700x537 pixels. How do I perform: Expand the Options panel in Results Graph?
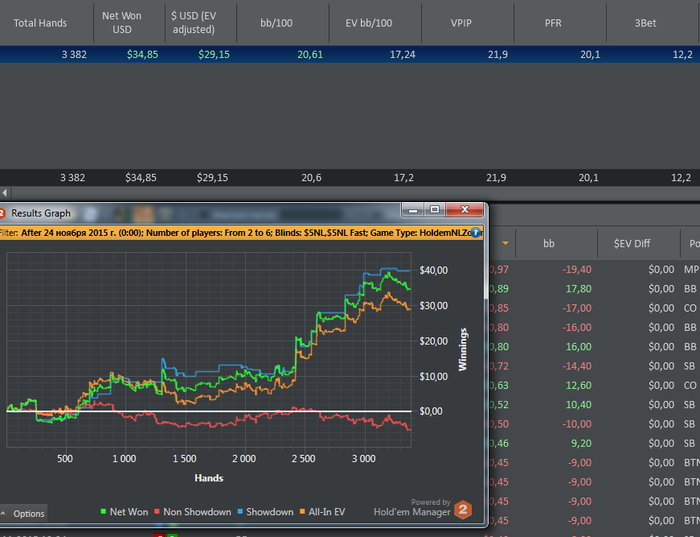point(24,513)
